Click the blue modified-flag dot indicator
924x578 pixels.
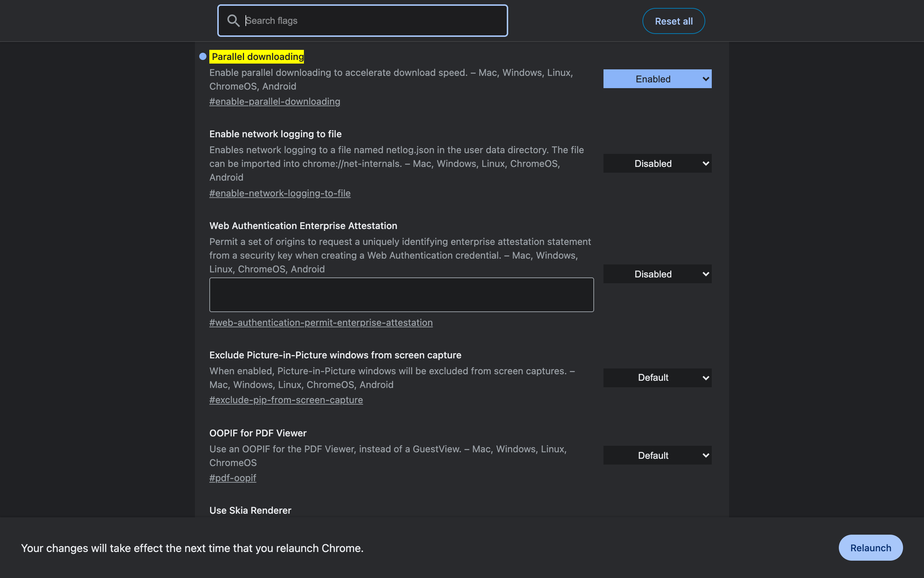(203, 57)
